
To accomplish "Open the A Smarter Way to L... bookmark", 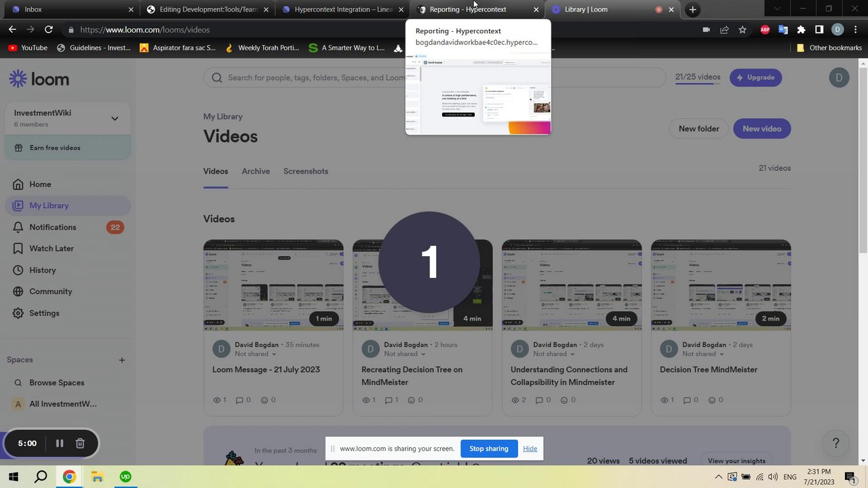I will coord(347,48).
